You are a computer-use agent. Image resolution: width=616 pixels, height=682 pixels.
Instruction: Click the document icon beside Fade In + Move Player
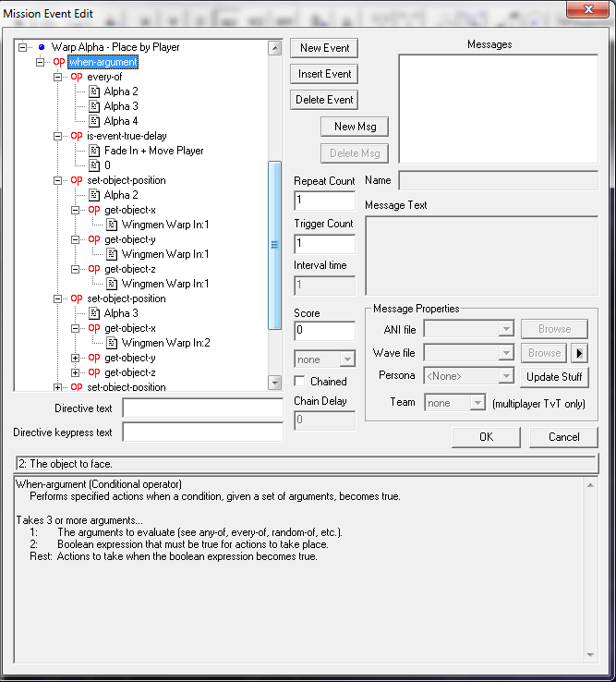pos(94,151)
